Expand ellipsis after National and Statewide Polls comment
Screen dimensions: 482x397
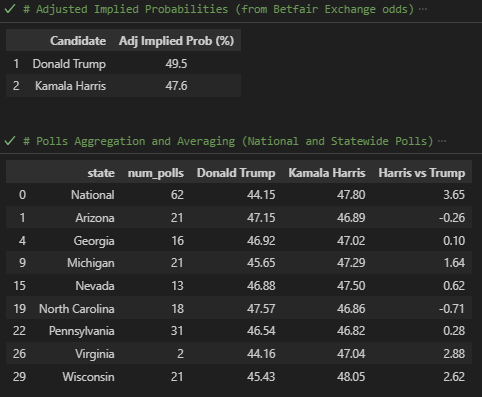(442, 141)
